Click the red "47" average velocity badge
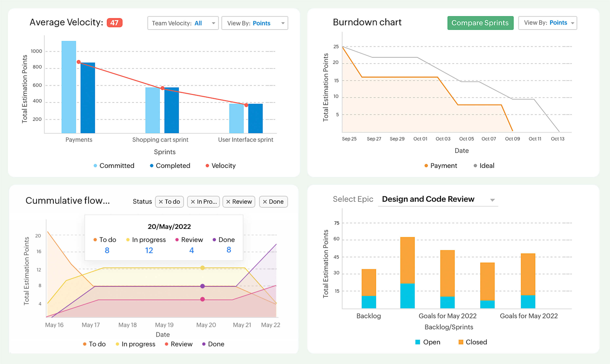 (x=114, y=22)
